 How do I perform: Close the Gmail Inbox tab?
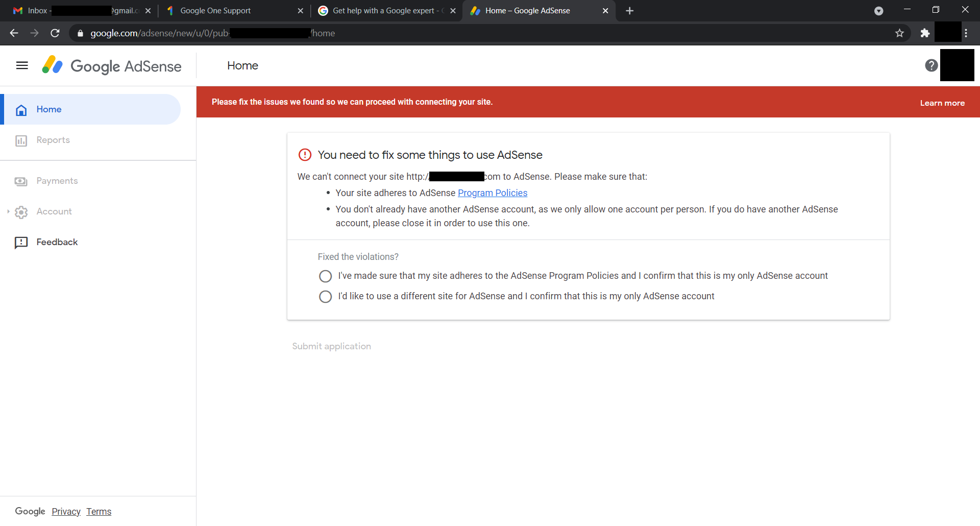pos(148,11)
